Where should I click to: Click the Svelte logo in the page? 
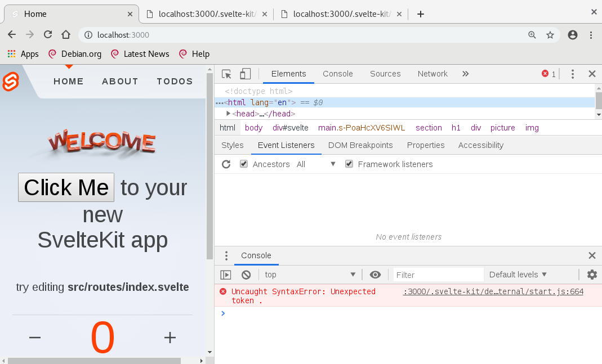pyautogui.click(x=10, y=80)
